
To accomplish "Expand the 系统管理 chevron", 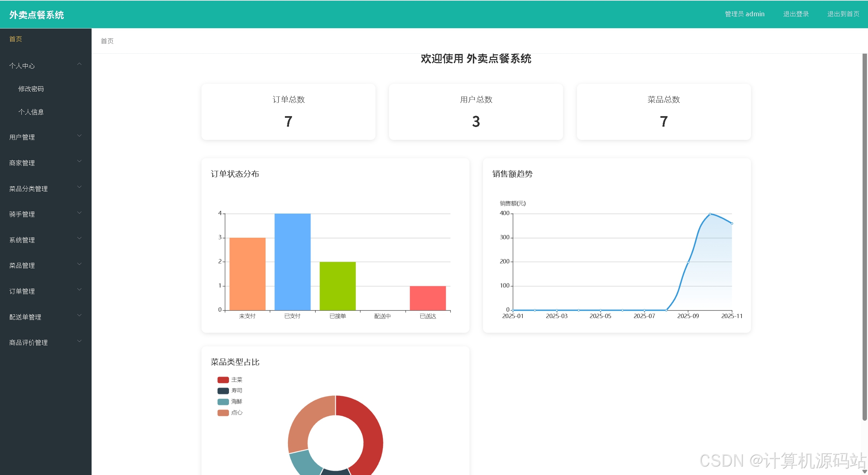I will pos(79,238).
